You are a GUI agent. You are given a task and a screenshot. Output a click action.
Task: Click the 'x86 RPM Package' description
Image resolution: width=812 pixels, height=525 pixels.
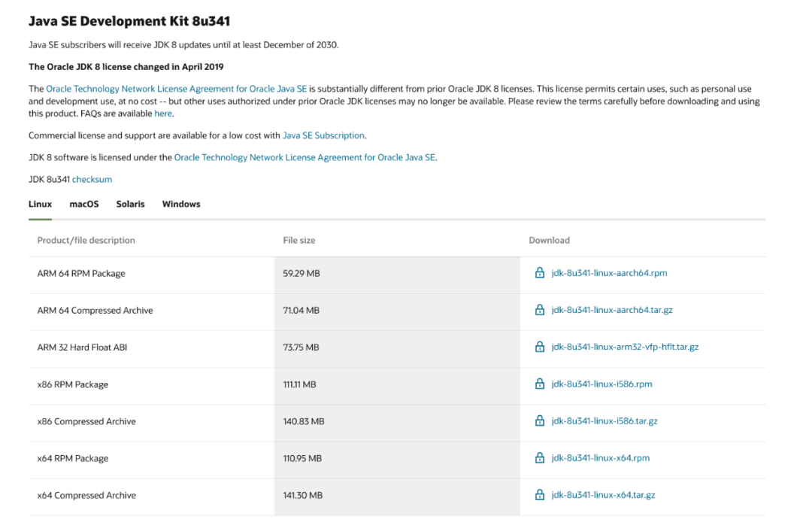pyautogui.click(x=73, y=384)
